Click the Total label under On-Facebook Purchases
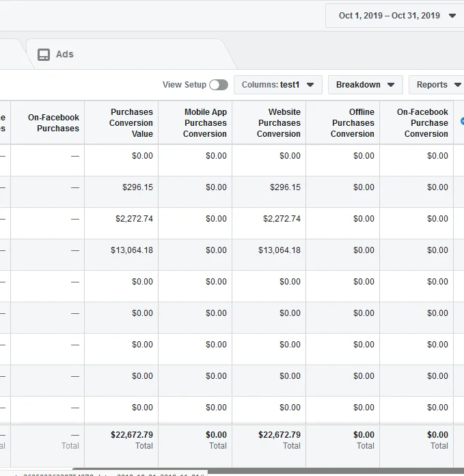The image size is (464, 476). pos(70,446)
